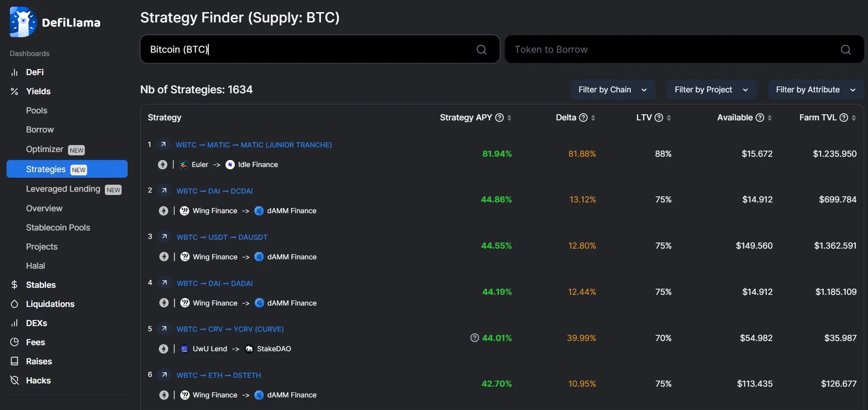Click the Hacks shield icon in sidebar
This screenshot has width=868, height=410.
pos(14,381)
